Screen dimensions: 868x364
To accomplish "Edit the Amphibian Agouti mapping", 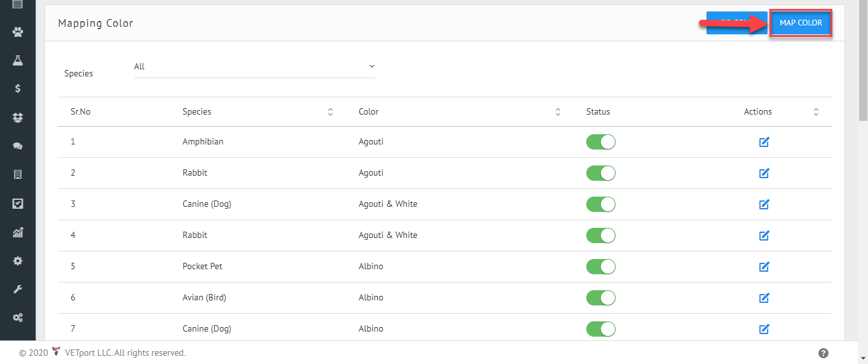I will (764, 142).
